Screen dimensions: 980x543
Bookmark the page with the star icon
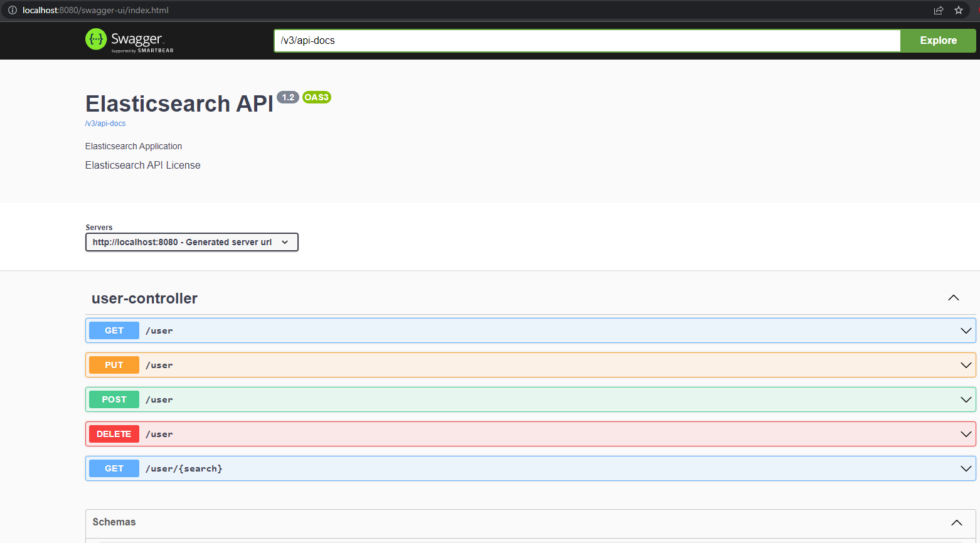(959, 10)
